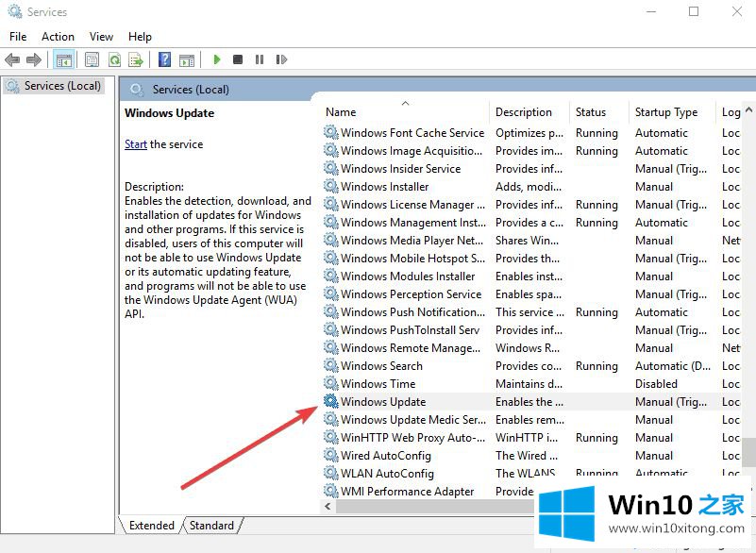
Task: Open the Action menu
Action: coord(58,37)
